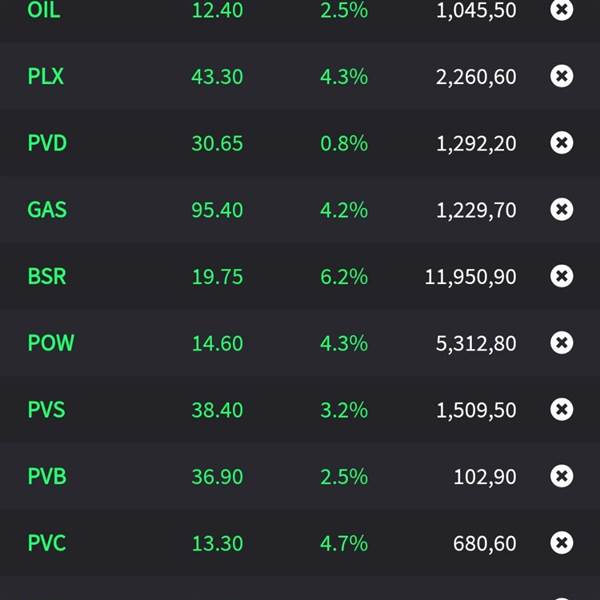Tap the PVC price 13.30
Screen dimensions: 600x600
coord(217,543)
